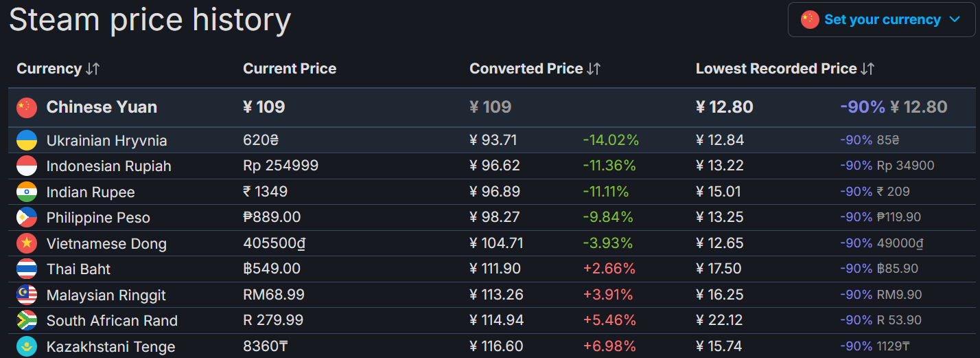This screenshot has width=980, height=358.
Task: Click the Vietnamese Dong flag icon
Action: click(27, 243)
